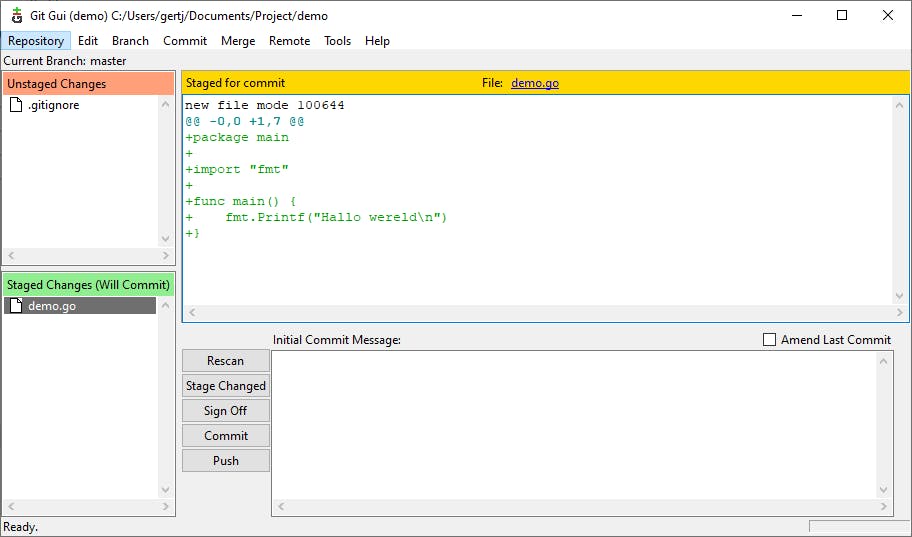The image size is (912, 537).
Task: Click the Sign Off button
Action: 226,411
